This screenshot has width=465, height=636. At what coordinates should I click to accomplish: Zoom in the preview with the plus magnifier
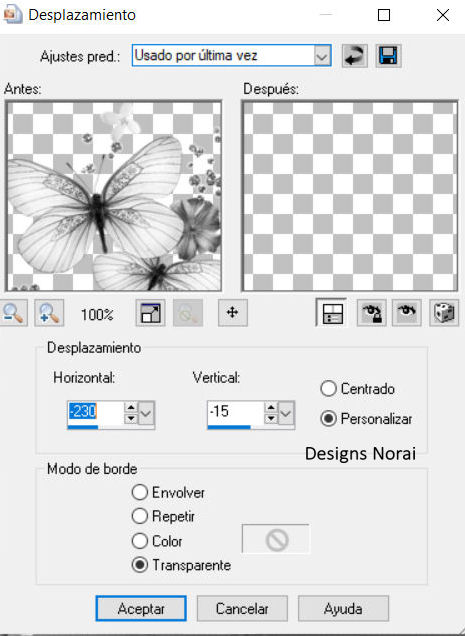click(x=49, y=313)
